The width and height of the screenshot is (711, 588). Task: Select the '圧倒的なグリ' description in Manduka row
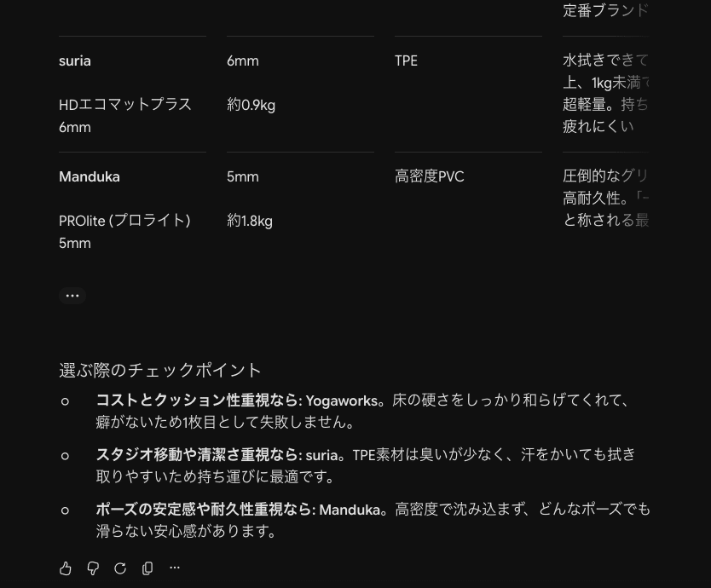tap(605, 176)
